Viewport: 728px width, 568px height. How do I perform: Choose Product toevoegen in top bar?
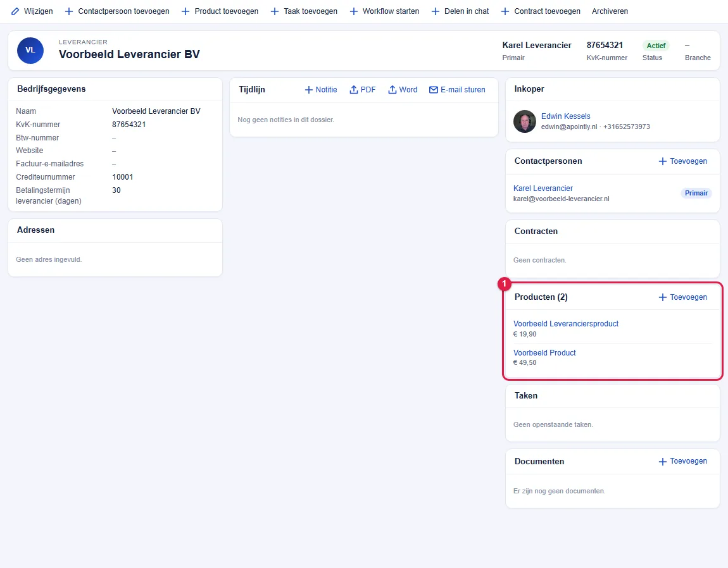[x=220, y=11]
